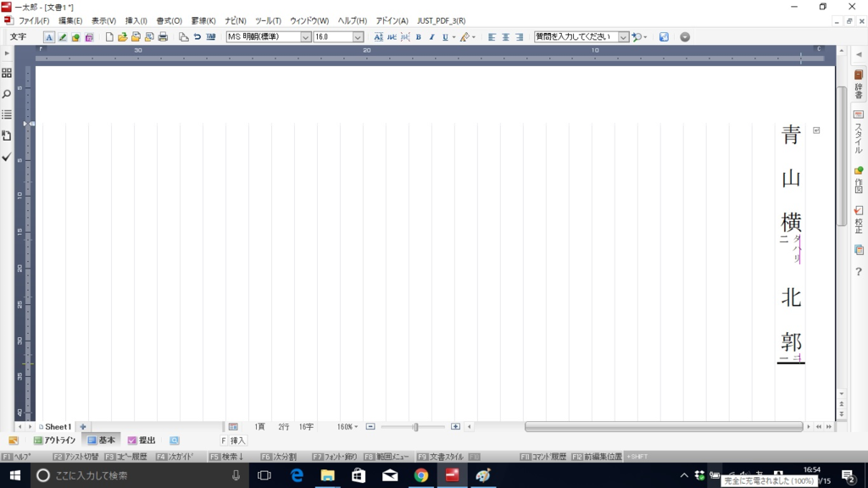This screenshot has height=488, width=868.
Task: Create a new blank document
Action: [109, 37]
